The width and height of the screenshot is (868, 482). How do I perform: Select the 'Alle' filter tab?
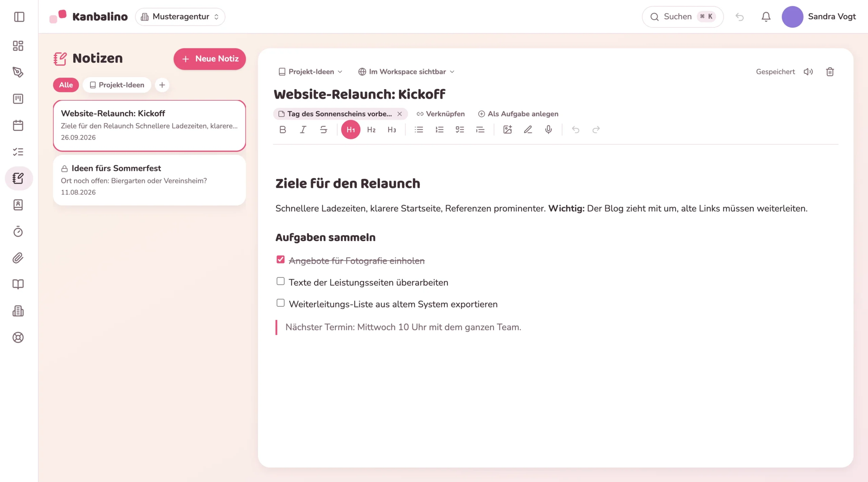coord(66,85)
